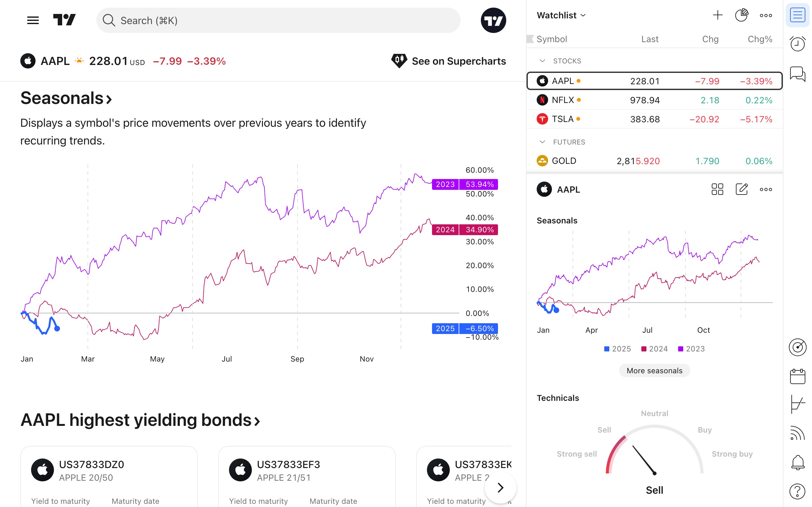
Task: Click in the Search field
Action: click(x=278, y=21)
